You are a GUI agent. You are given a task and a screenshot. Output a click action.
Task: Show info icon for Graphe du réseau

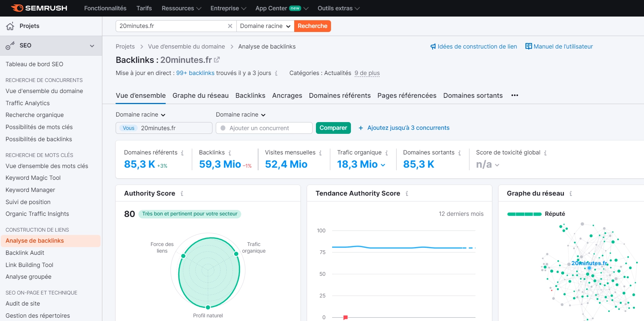coord(571,193)
